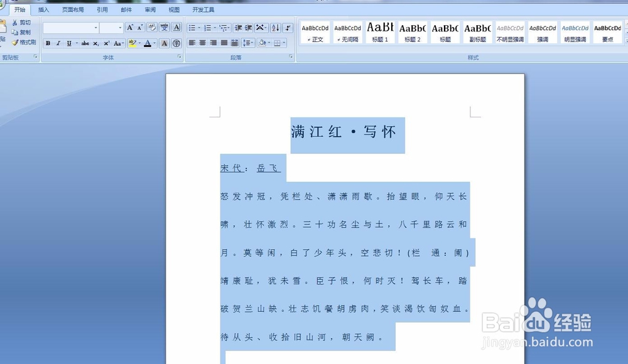Click the 宋代：岳飞 author link
Image resolution: width=628 pixels, height=364 pixels.
pyautogui.click(x=251, y=168)
